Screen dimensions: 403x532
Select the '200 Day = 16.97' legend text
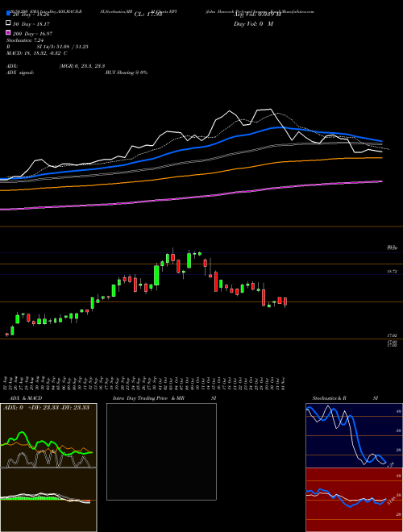pyautogui.click(x=32, y=34)
